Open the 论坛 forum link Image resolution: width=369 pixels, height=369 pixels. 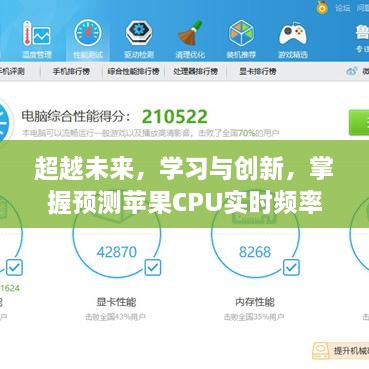(343, 7)
